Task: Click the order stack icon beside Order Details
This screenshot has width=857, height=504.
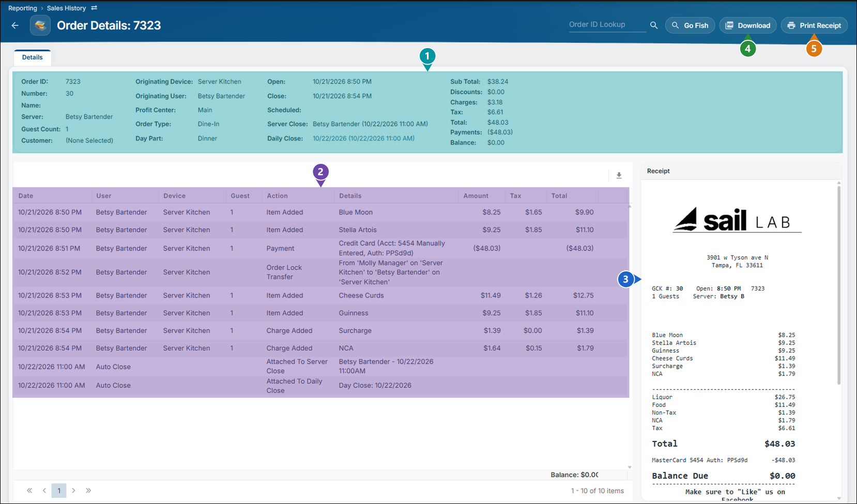Action: (x=40, y=25)
